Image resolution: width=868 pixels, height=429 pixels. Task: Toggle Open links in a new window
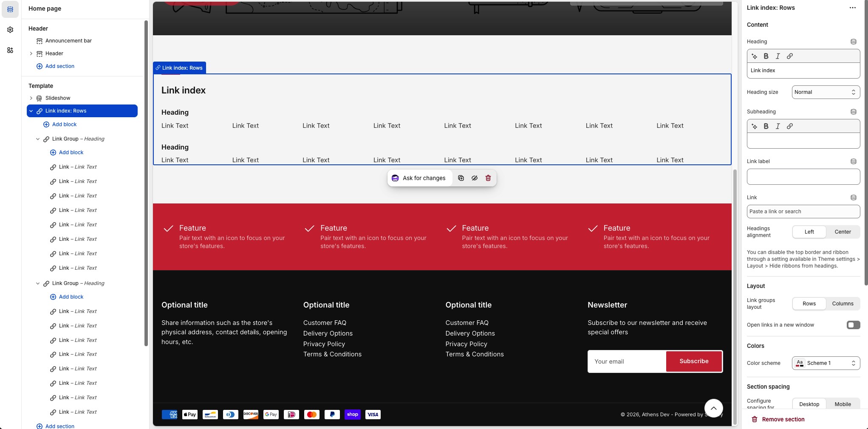pos(853,325)
